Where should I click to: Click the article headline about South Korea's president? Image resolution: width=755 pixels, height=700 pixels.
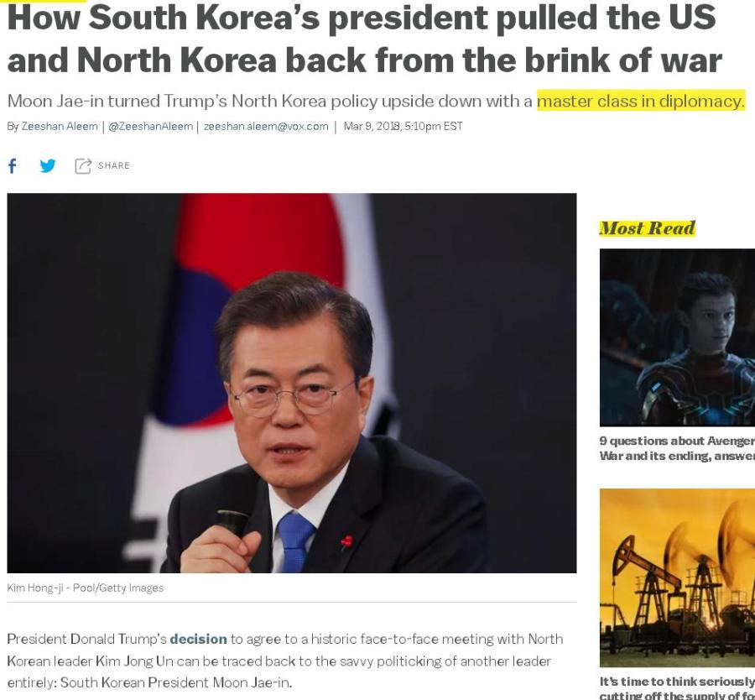pyautogui.click(x=365, y=39)
